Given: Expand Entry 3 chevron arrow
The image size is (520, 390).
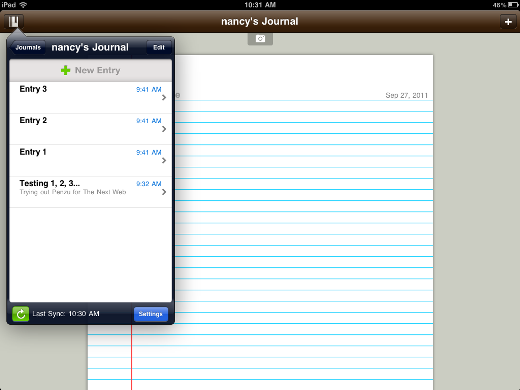Looking at the screenshot, I should 164,98.
